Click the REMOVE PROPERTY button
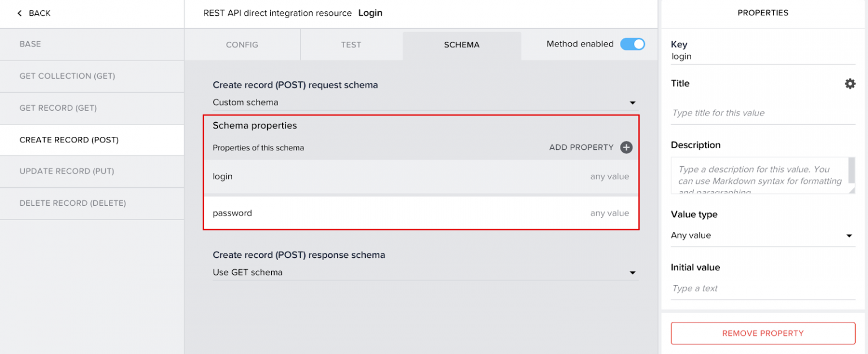This screenshot has width=868, height=354. [763, 333]
